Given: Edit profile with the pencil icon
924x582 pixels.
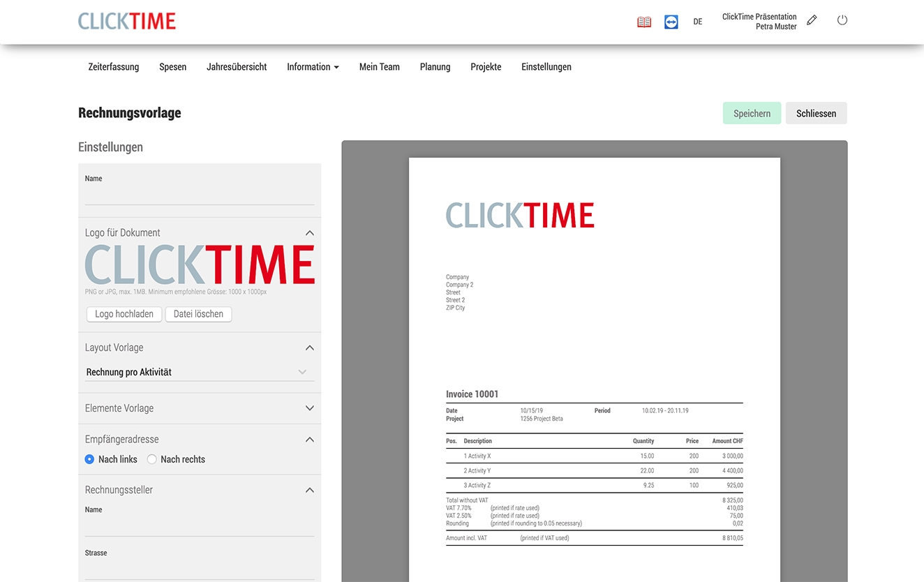Looking at the screenshot, I should click(x=812, y=20).
